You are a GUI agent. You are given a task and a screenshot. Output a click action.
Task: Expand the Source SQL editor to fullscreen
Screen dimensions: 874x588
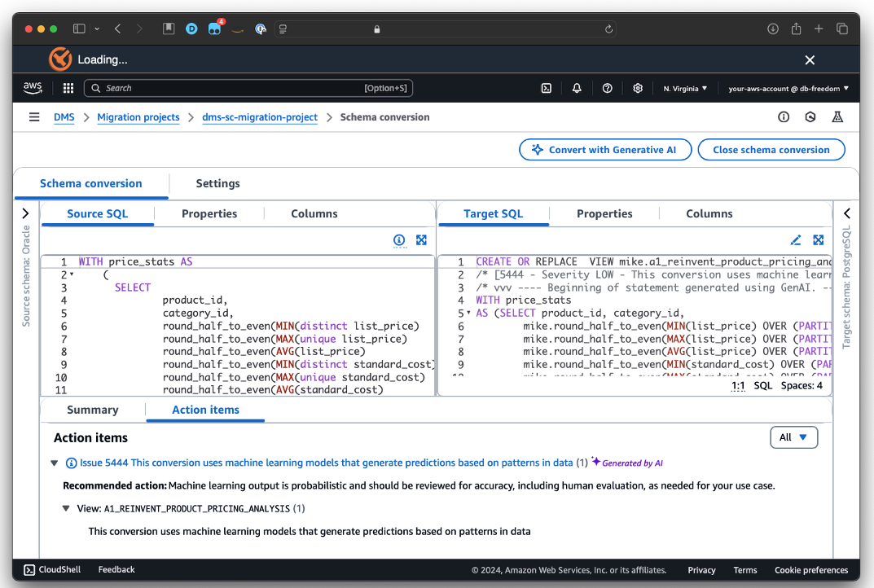coord(421,240)
